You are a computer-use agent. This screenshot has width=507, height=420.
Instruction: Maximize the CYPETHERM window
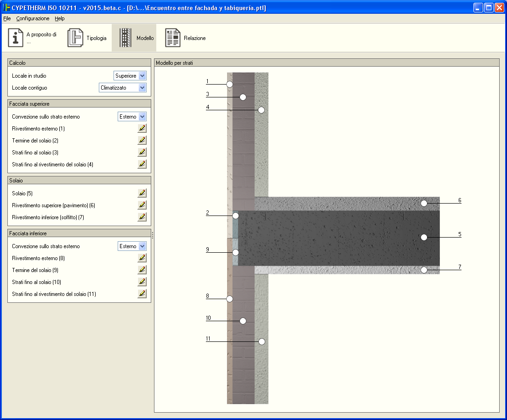(489, 7)
